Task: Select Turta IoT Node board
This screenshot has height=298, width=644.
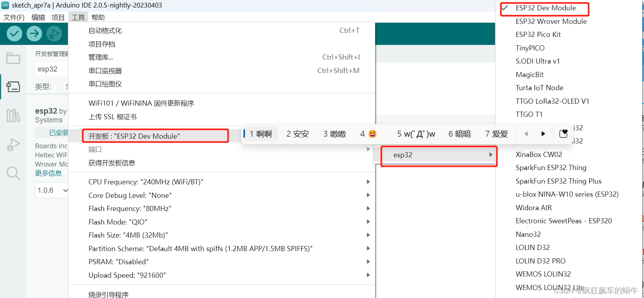Action: (x=539, y=88)
